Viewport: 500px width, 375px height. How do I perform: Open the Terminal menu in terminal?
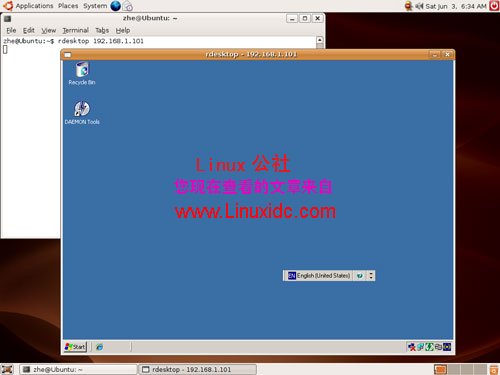tap(76, 30)
